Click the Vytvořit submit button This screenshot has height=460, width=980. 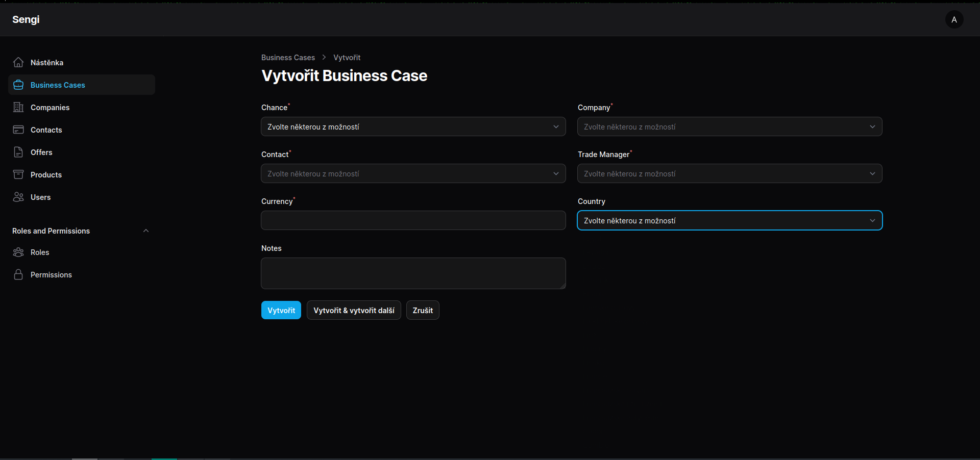point(281,310)
